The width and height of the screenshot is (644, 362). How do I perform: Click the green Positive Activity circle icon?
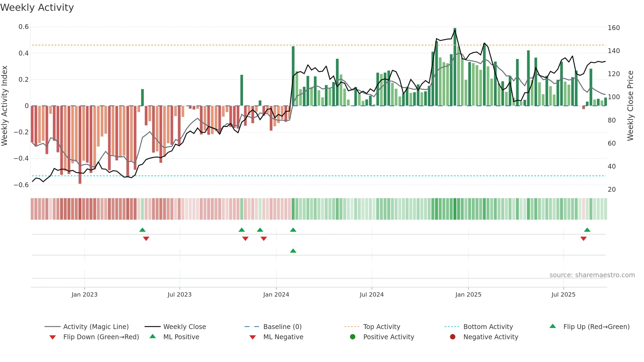pyautogui.click(x=353, y=337)
